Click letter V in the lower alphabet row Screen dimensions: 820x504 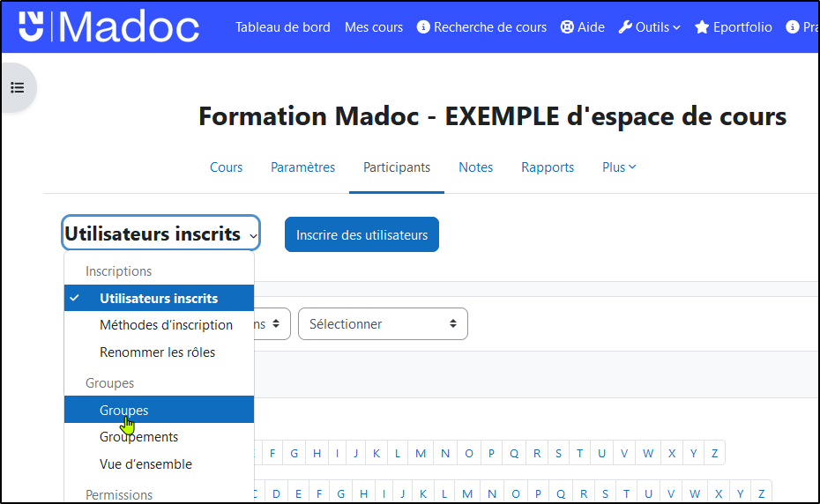(671, 493)
